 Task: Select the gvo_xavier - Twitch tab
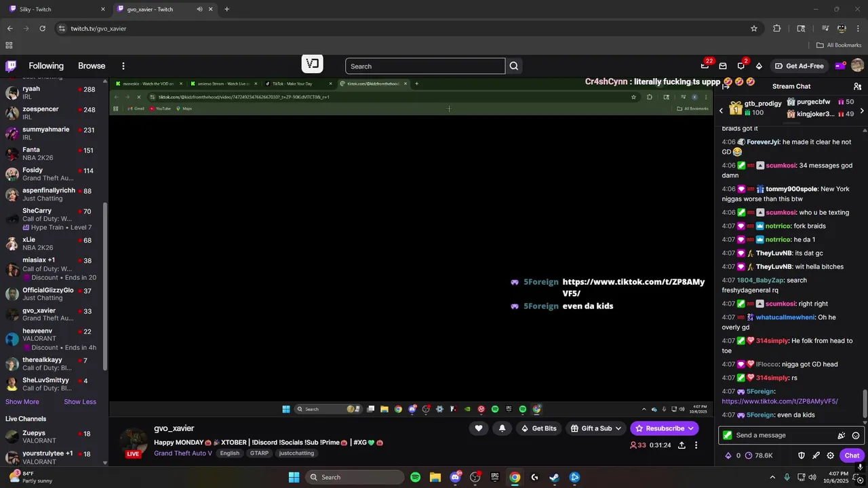point(164,9)
